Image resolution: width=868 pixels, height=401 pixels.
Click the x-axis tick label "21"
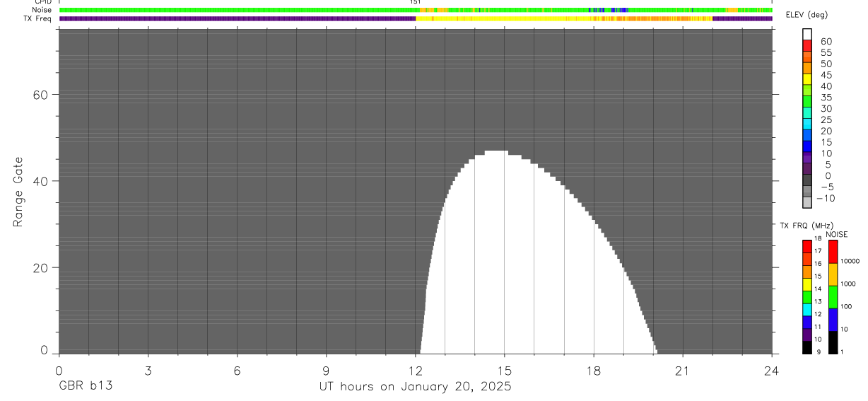(683, 371)
